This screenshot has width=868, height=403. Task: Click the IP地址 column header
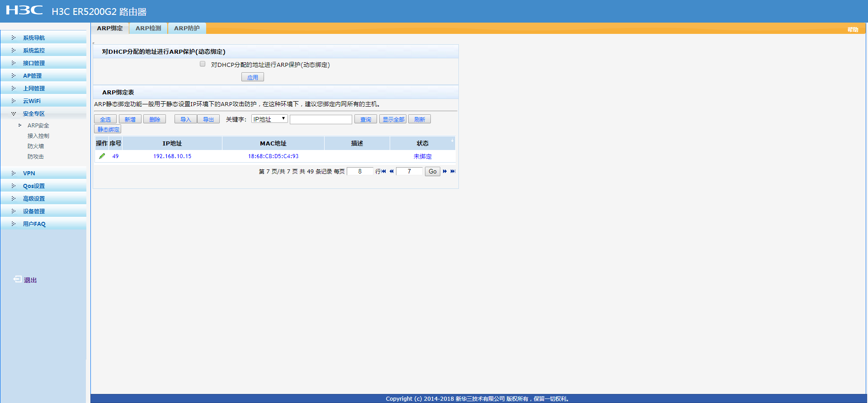point(172,143)
